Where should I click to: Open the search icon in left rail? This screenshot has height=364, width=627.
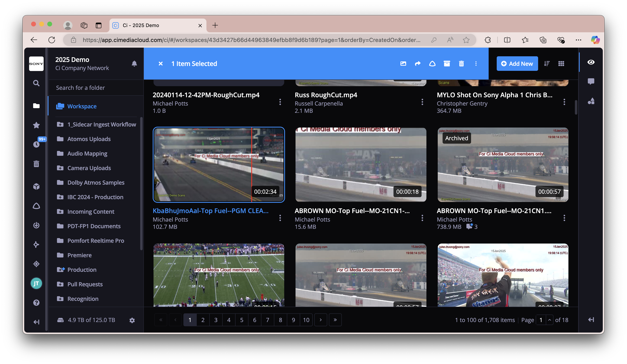pos(36,83)
